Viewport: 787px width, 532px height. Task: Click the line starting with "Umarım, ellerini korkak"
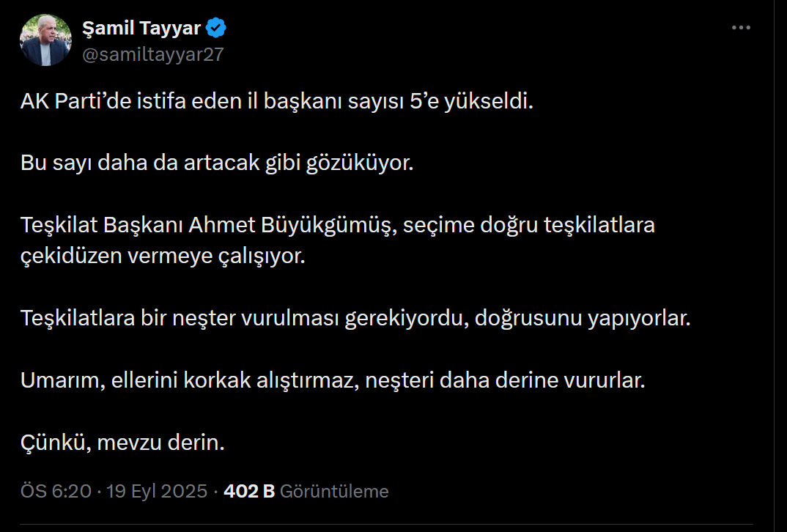pos(333,381)
